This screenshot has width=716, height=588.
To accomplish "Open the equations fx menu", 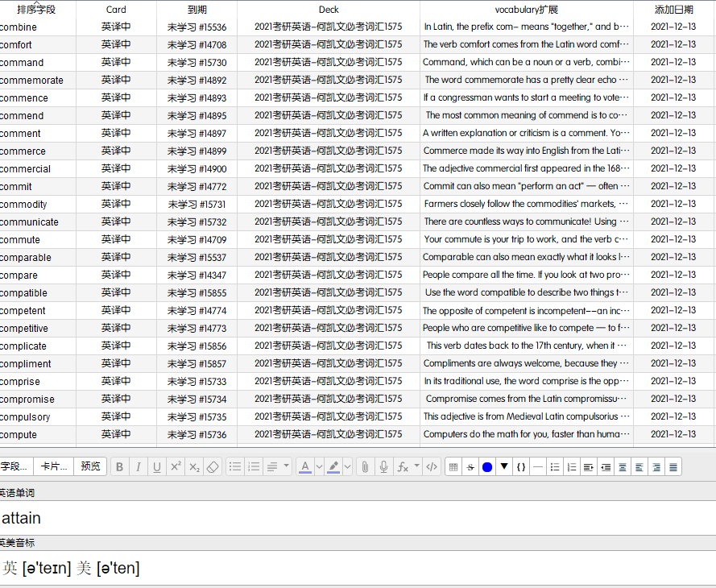I will [x=402, y=466].
